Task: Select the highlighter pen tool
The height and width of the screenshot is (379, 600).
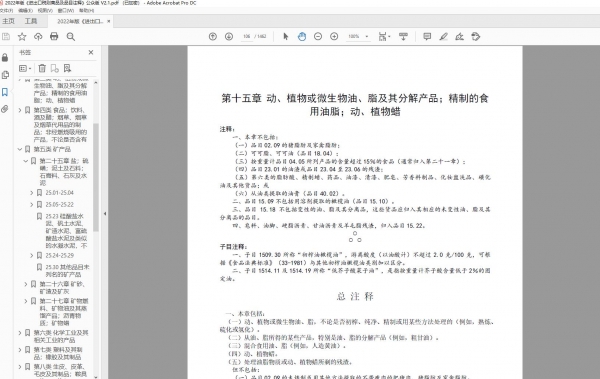Action: [x=443, y=36]
